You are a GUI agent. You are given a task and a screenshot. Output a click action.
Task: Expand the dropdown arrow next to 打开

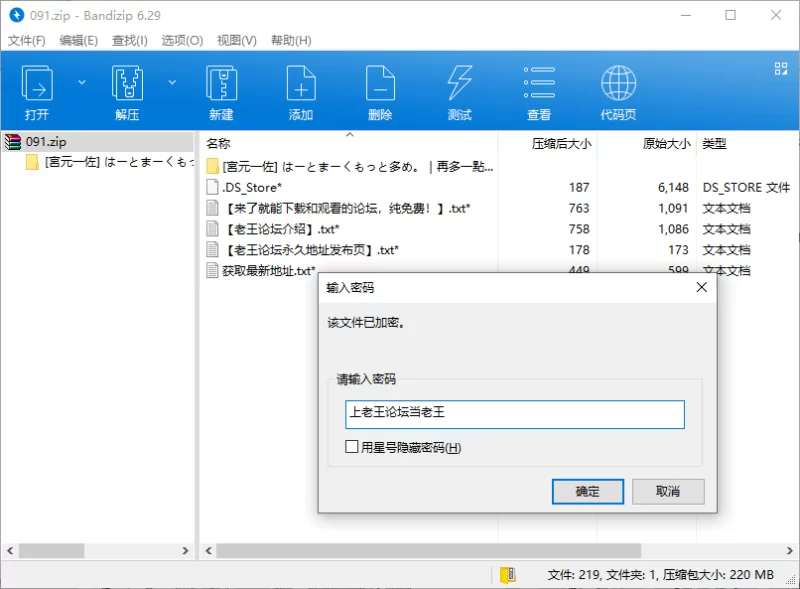[82, 82]
